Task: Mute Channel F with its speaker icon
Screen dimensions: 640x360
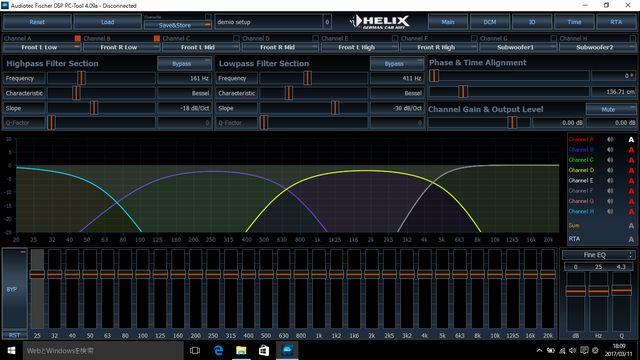Action: (610, 191)
